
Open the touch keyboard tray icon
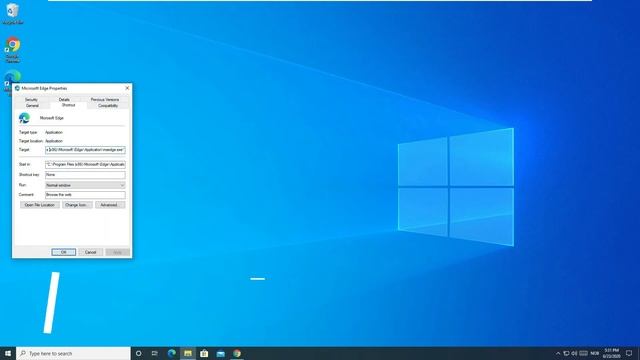tap(584, 353)
